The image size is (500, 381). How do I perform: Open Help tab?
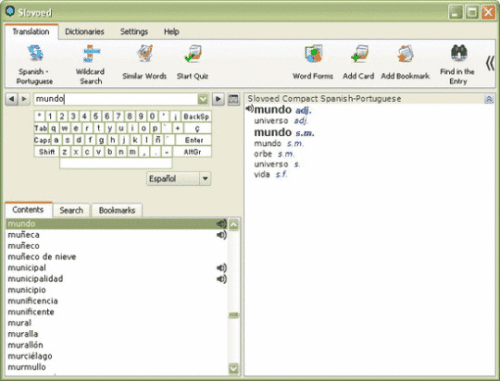(x=172, y=32)
